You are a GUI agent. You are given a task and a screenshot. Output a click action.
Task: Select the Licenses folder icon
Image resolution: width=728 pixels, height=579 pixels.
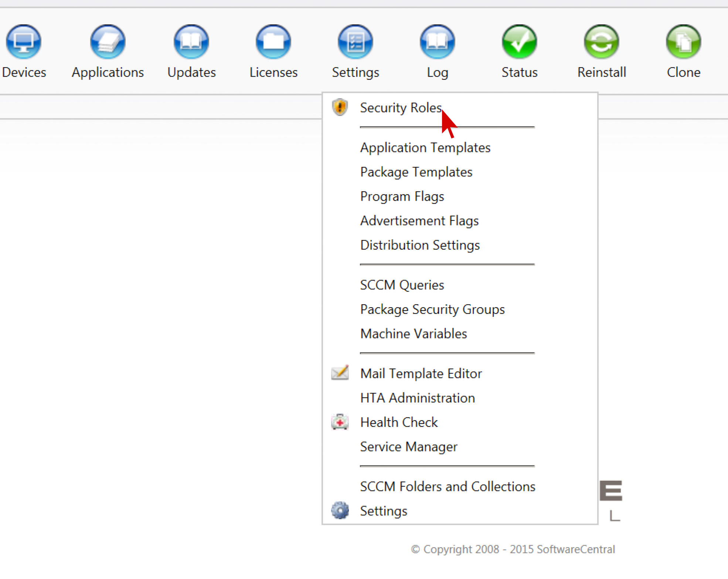[273, 42]
